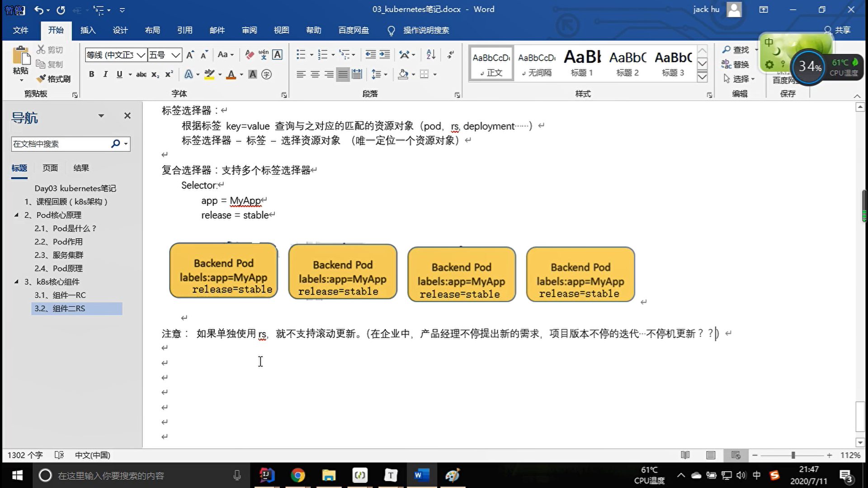Open the font name dropdown
868x488 pixels.
click(141, 55)
